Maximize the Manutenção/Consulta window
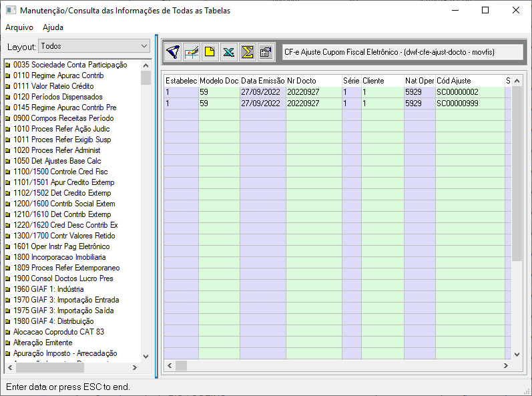The image size is (532, 396). point(485,10)
